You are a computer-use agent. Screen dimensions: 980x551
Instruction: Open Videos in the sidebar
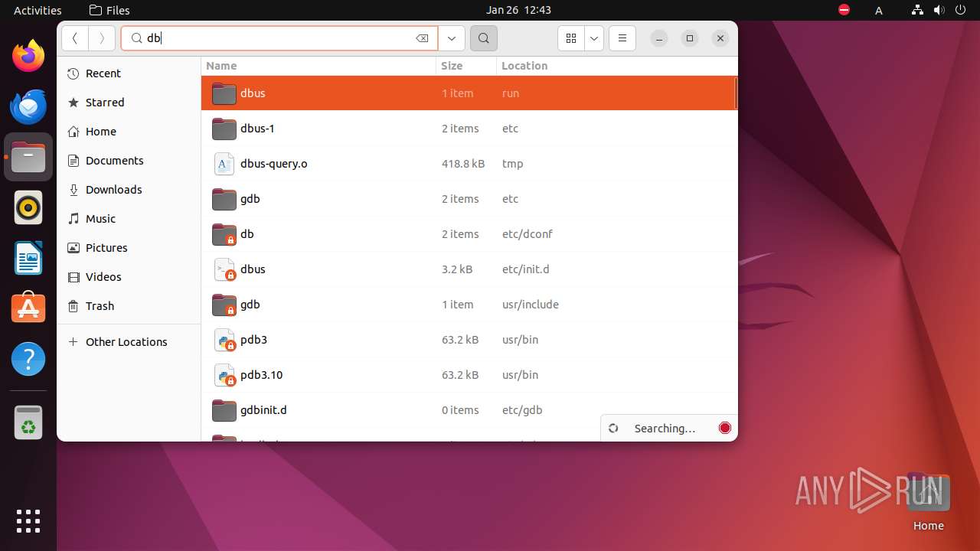pos(129,277)
